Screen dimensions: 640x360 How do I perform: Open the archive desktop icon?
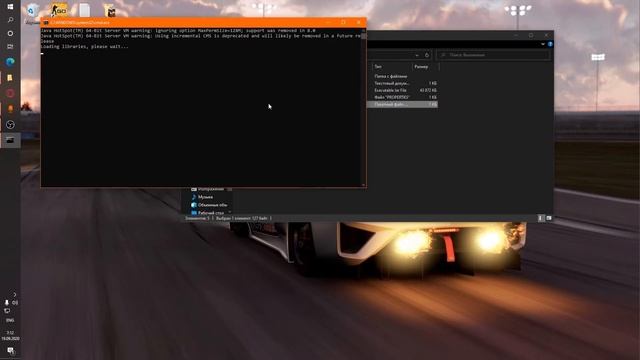point(109,10)
